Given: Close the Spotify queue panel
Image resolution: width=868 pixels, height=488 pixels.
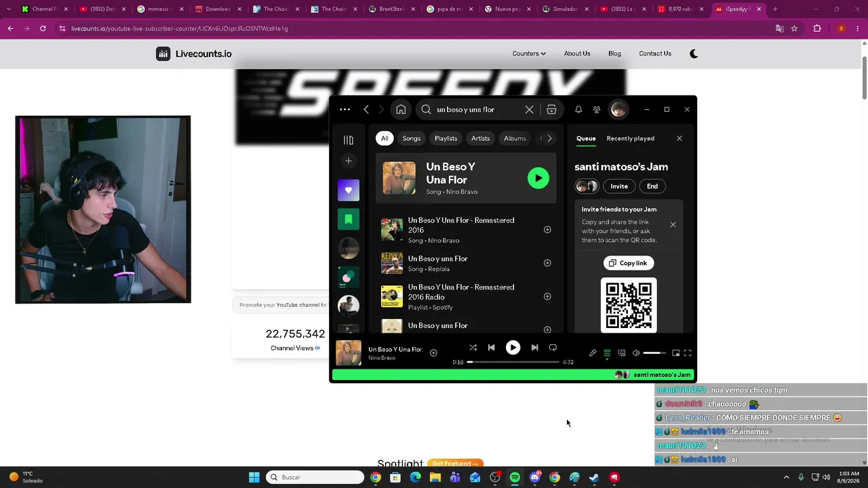Looking at the screenshot, I should pyautogui.click(x=679, y=138).
